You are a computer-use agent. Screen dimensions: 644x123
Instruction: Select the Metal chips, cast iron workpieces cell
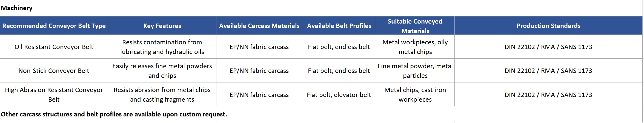tap(415, 95)
